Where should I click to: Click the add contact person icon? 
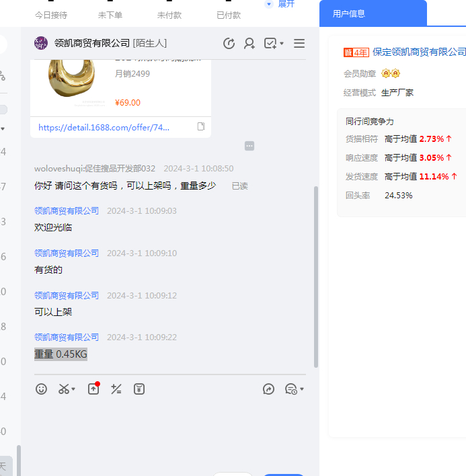249,44
